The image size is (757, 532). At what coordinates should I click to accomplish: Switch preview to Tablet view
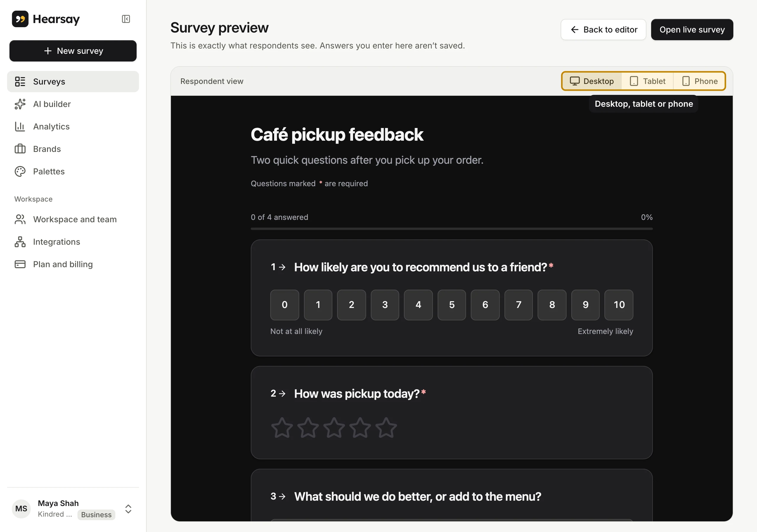coord(648,81)
